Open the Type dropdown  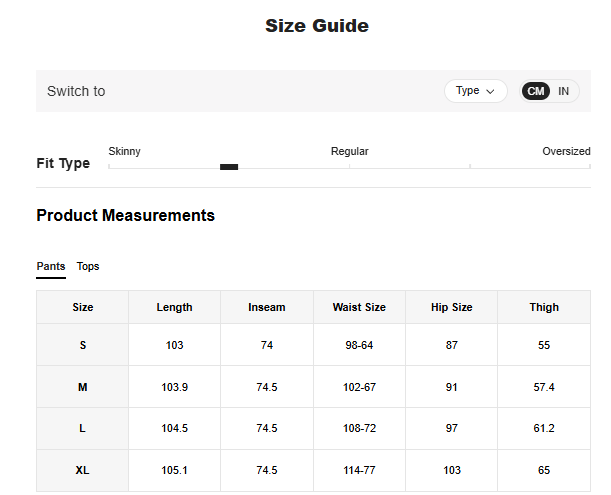(x=475, y=91)
